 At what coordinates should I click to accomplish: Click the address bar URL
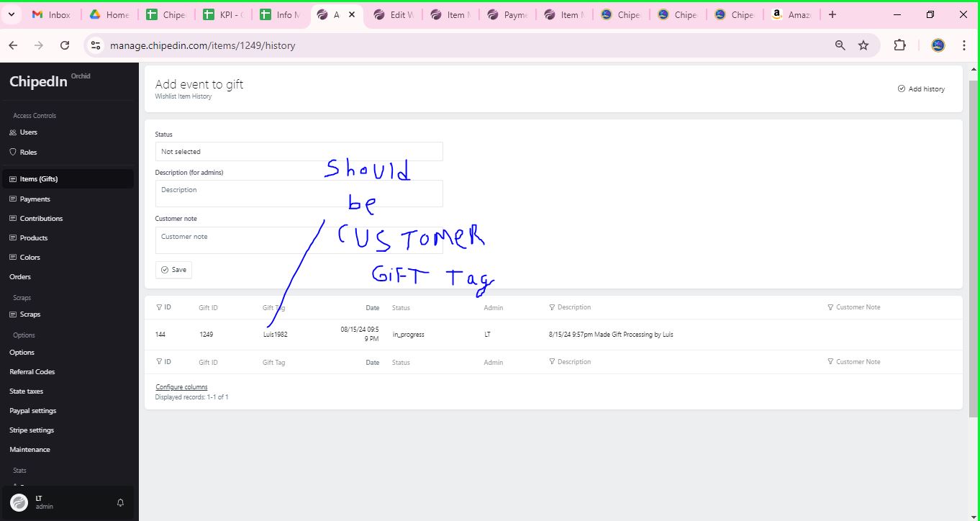click(202, 45)
